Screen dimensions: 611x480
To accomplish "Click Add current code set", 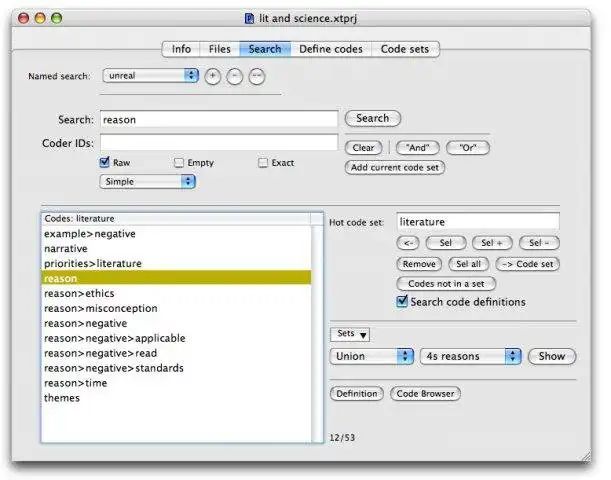I will click(395, 168).
